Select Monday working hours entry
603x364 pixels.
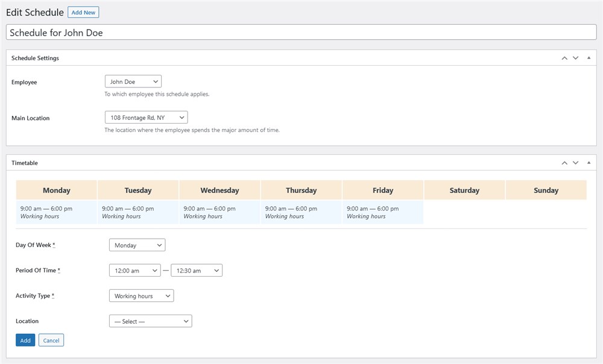click(x=56, y=212)
